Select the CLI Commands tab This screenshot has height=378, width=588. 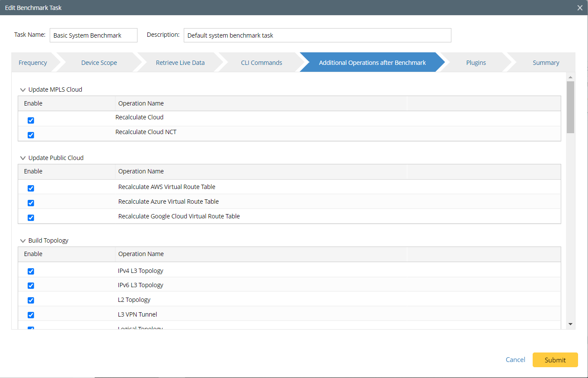pyautogui.click(x=261, y=62)
